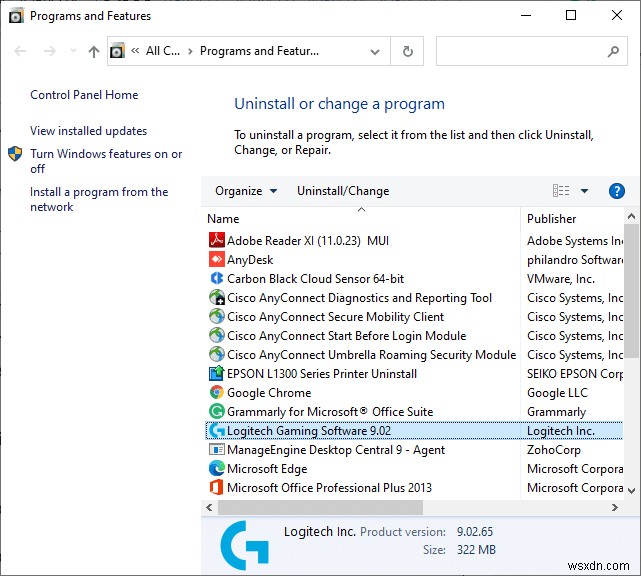641x576 pixels.
Task: Click the Windows features shield icon
Action: 15,154
